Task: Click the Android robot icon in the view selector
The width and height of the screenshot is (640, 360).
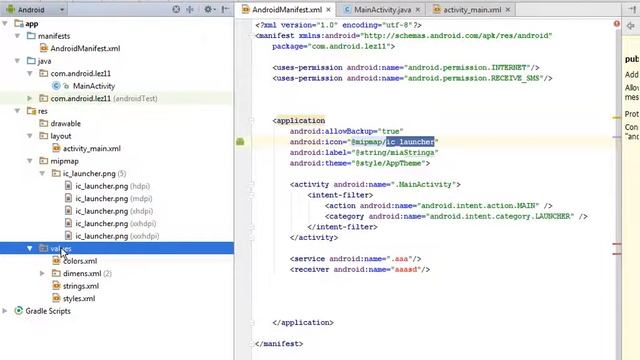Action: point(11,9)
